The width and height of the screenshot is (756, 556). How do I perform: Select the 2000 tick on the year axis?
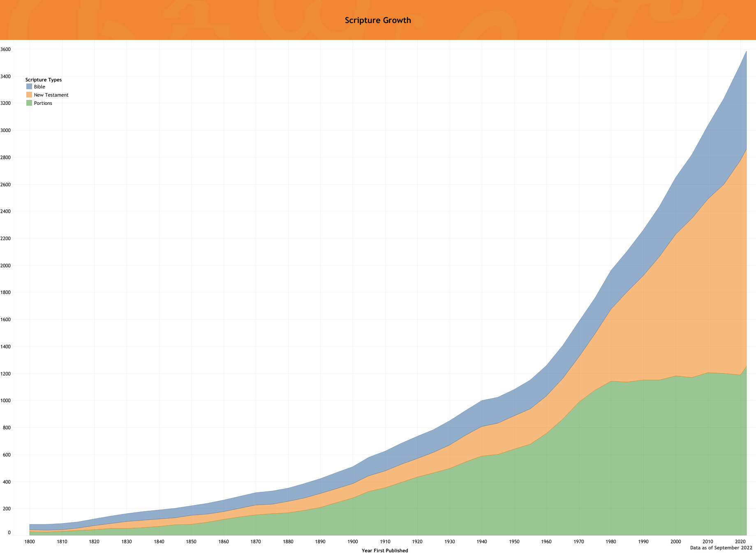pyautogui.click(x=676, y=542)
